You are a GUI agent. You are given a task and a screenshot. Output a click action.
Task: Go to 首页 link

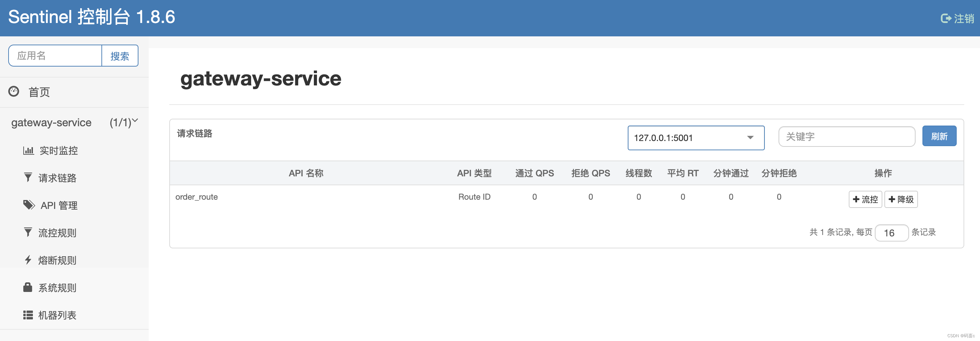[39, 92]
